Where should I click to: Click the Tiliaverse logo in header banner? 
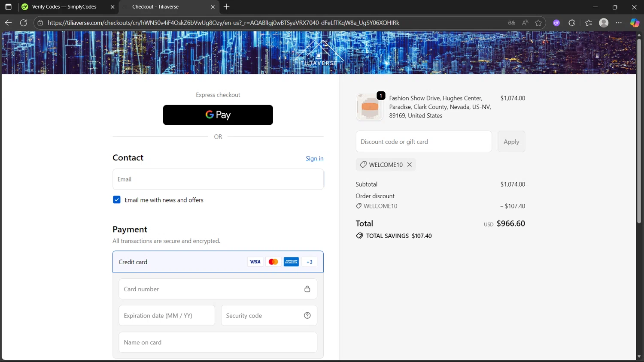(319, 54)
